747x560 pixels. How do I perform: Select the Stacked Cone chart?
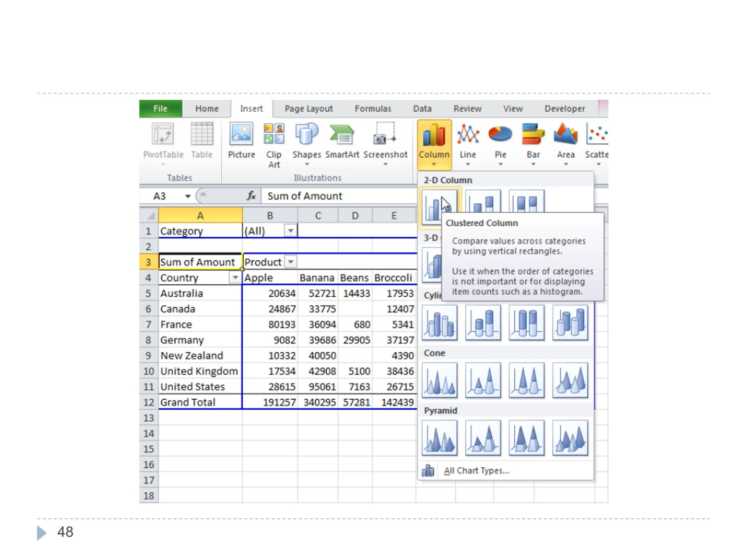coord(483,380)
